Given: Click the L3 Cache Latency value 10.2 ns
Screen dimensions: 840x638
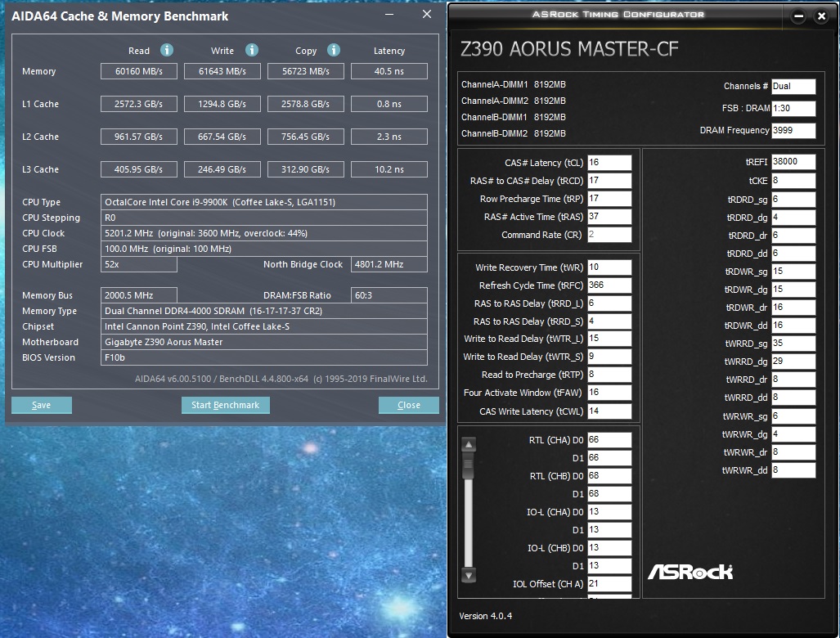Looking at the screenshot, I should pyautogui.click(x=389, y=169).
